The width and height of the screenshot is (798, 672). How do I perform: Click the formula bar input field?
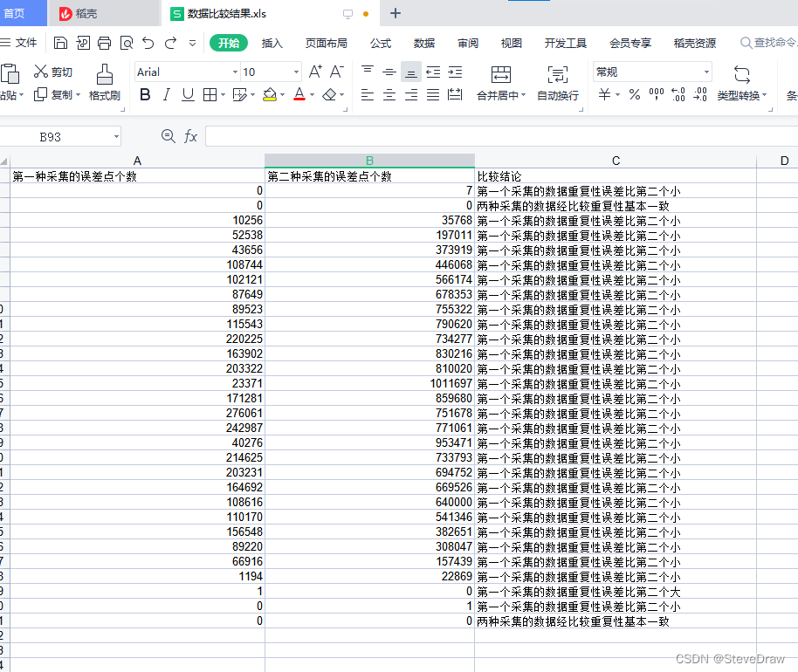click(501, 137)
